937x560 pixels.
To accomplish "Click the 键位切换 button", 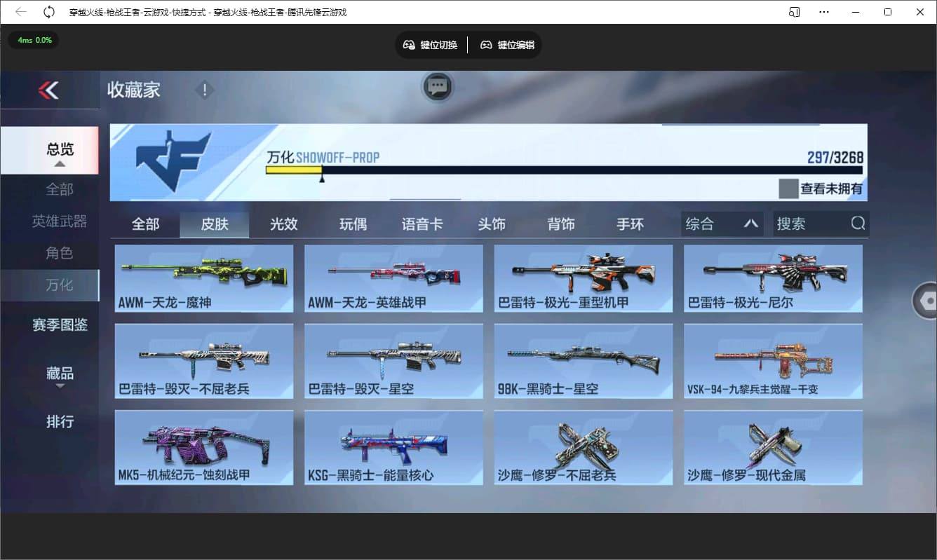I will tap(430, 44).
